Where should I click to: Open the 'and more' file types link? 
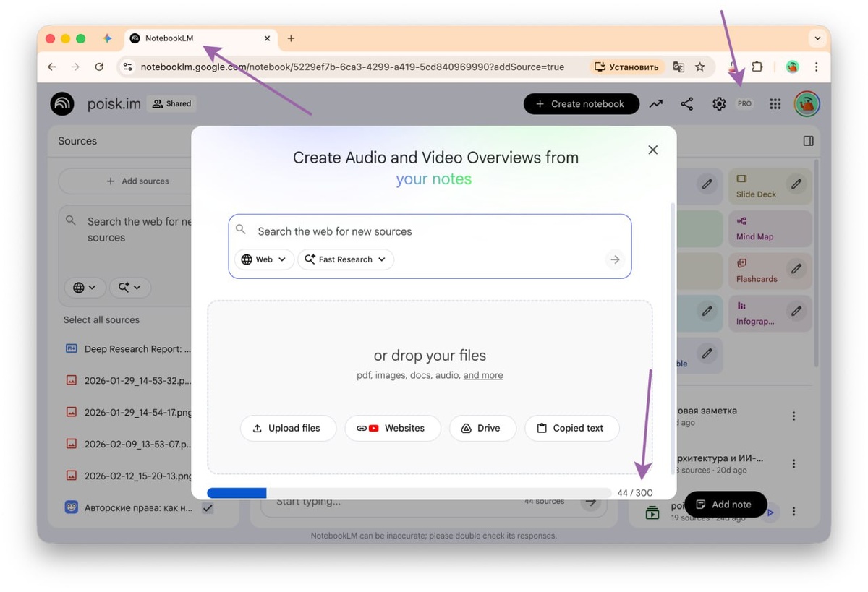pos(483,375)
